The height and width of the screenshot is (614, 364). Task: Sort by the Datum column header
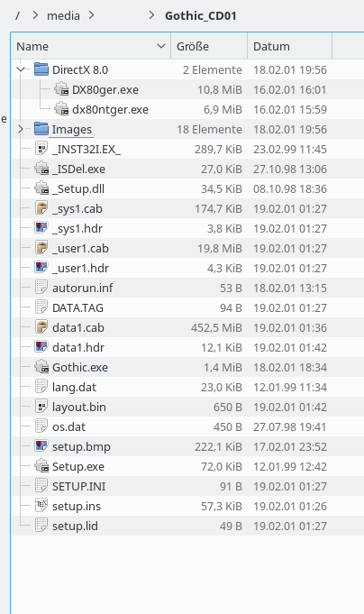pos(289,46)
